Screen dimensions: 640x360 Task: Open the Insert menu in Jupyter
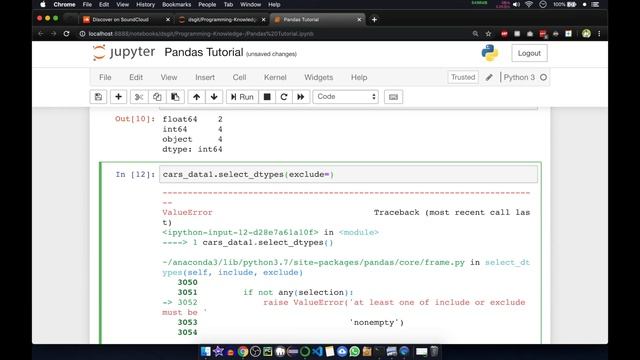point(205,77)
